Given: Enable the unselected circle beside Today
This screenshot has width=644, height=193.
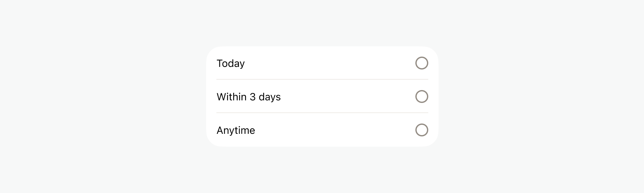Looking at the screenshot, I should (x=421, y=63).
